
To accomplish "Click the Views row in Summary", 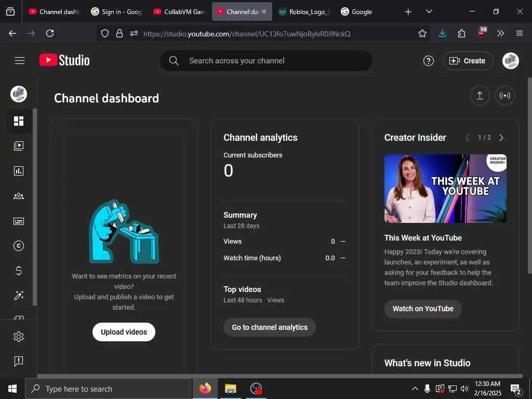I will pos(284,242).
